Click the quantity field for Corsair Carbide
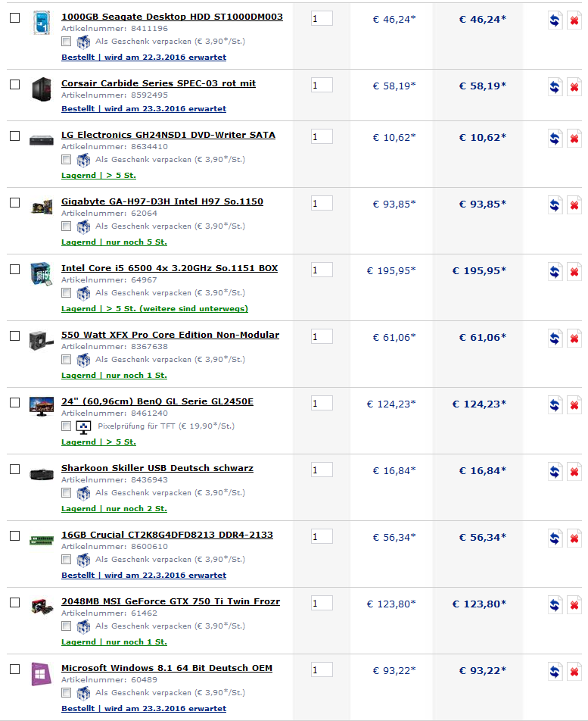The width and height of the screenshot is (588, 721). pyautogui.click(x=322, y=85)
